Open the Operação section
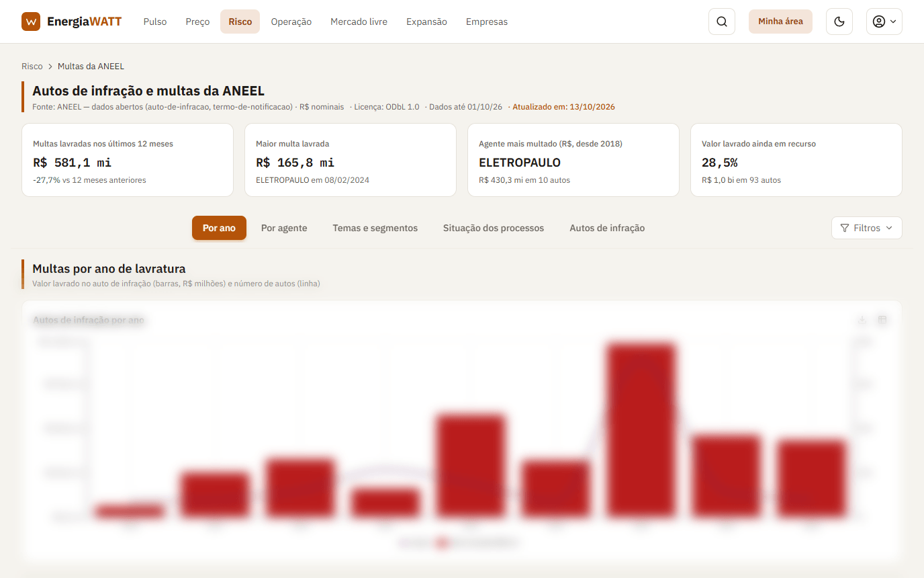 tap(291, 22)
